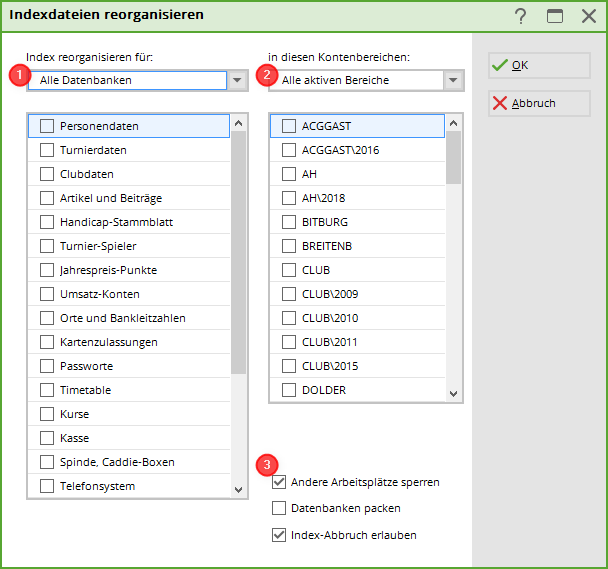Cancel using the Abbruch button
The width and height of the screenshot is (608, 569).
click(538, 103)
